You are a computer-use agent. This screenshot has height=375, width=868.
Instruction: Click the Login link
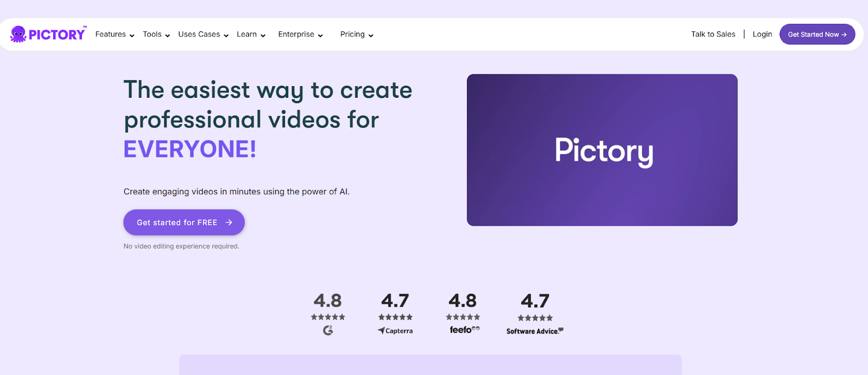tap(762, 34)
